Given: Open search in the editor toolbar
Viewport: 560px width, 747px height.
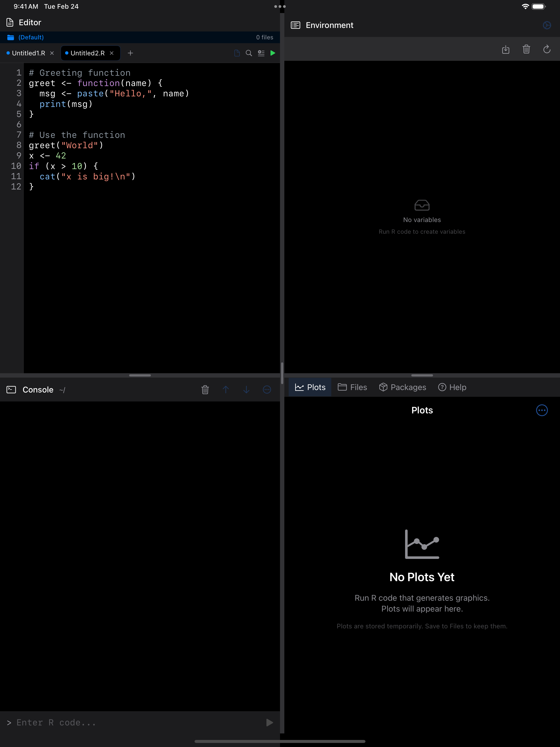Looking at the screenshot, I should coord(249,53).
